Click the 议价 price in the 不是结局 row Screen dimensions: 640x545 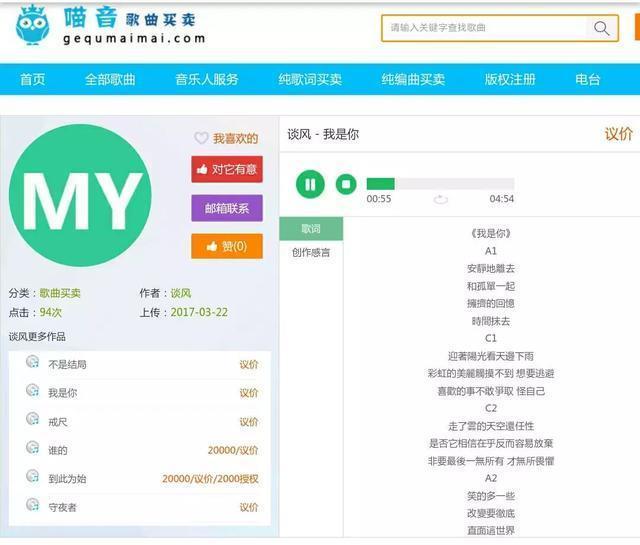[x=249, y=364]
